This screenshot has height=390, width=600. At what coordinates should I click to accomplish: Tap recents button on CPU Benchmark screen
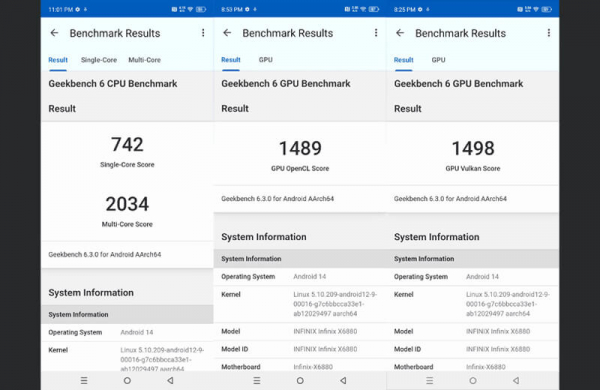pos(84,380)
